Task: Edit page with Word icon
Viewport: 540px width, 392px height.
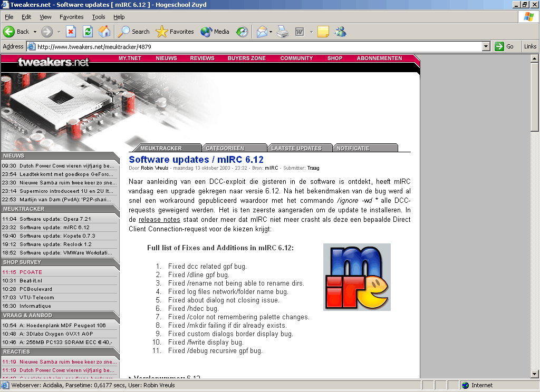Action: (x=300, y=32)
